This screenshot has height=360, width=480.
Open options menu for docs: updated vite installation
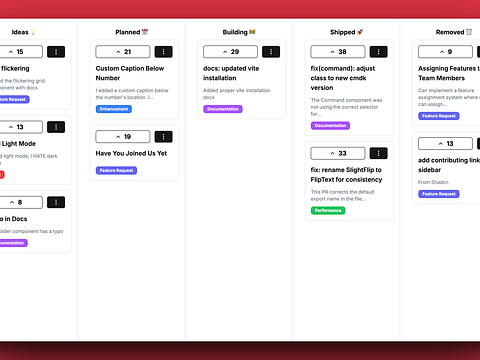click(x=271, y=52)
